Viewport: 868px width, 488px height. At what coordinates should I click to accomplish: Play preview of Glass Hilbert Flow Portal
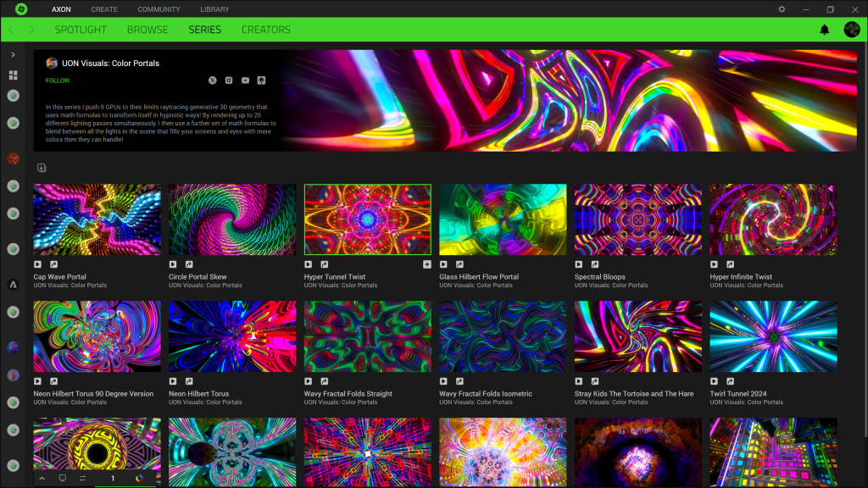point(443,264)
